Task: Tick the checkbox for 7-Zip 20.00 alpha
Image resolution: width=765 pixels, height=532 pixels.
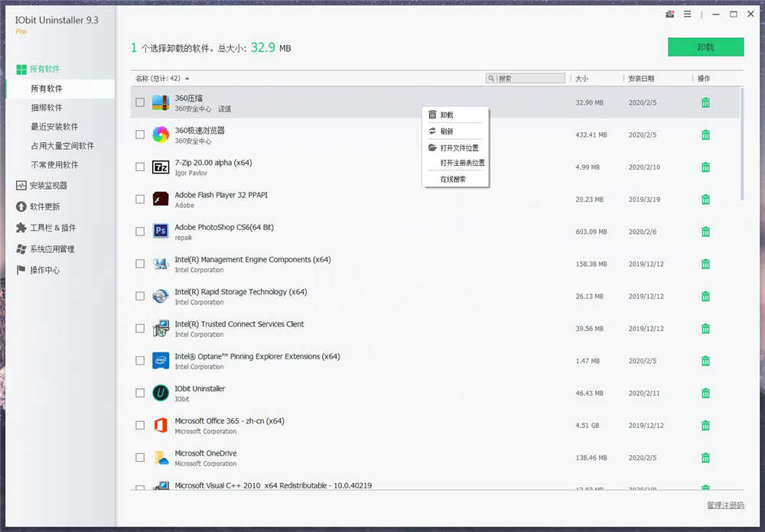Action: click(140, 167)
